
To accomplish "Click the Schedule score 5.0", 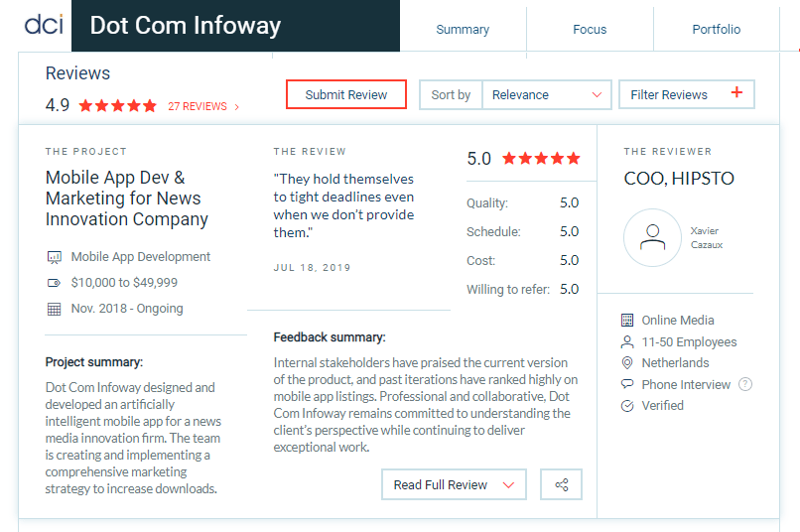I will (x=569, y=231).
